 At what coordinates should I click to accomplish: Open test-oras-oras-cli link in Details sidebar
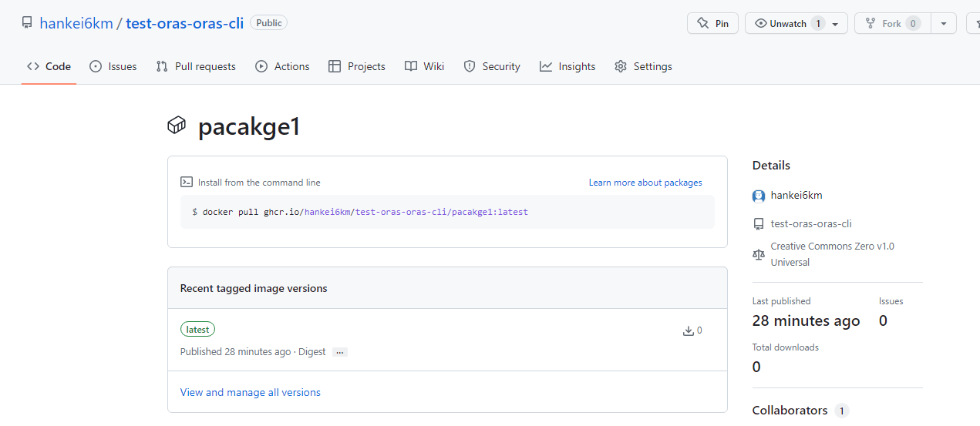coord(811,224)
